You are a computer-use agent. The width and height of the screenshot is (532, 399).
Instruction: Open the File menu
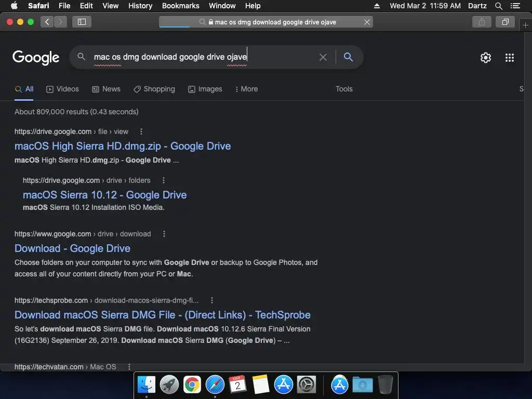[64, 6]
